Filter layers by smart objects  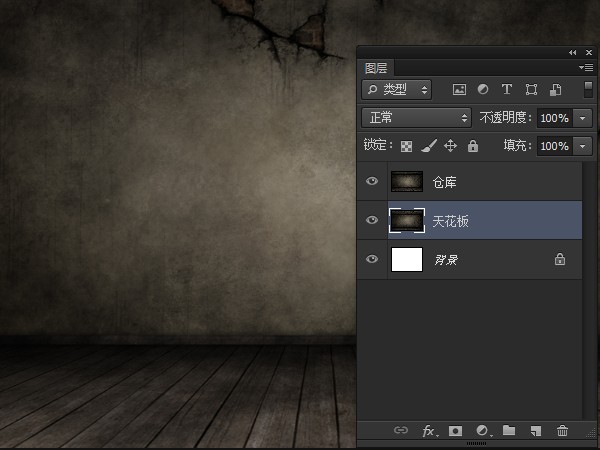click(x=555, y=89)
